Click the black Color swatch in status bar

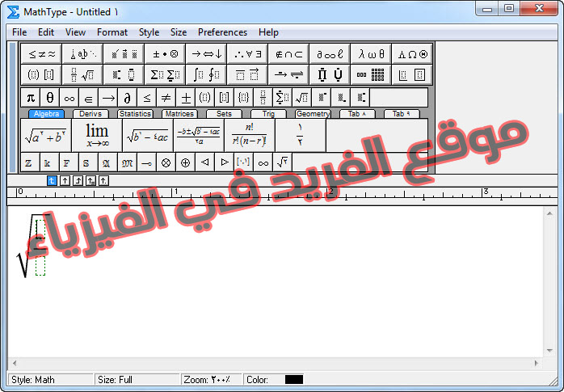294,379
